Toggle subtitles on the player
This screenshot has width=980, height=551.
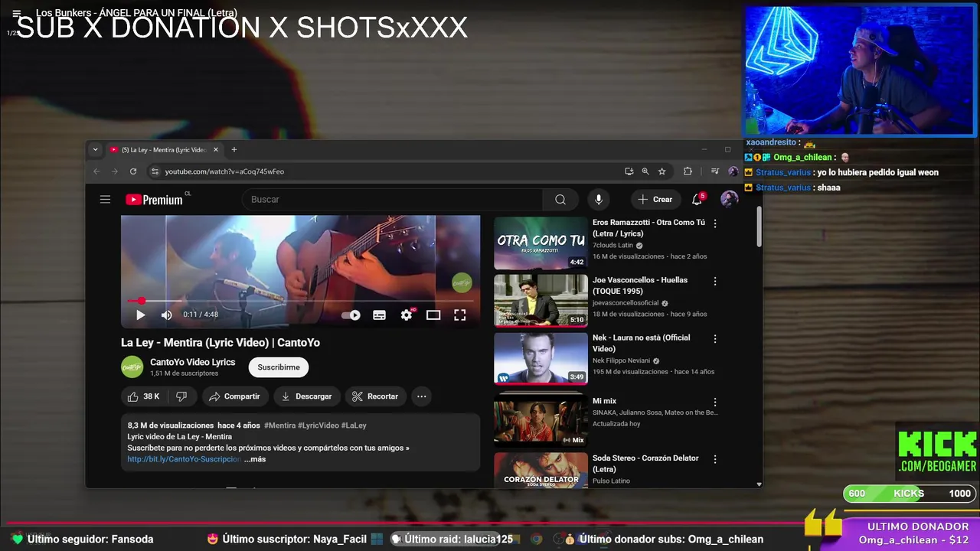pos(379,315)
